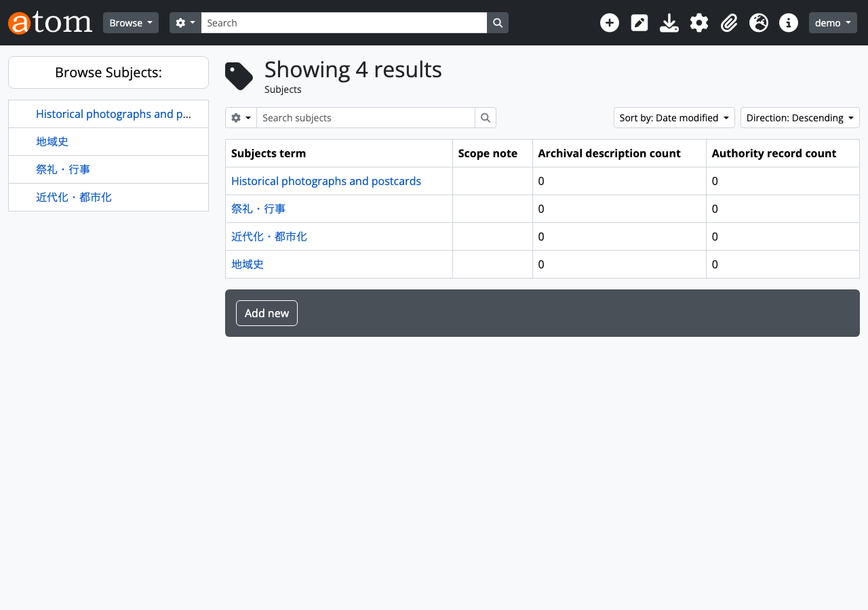Image resolution: width=868 pixels, height=610 pixels.
Task: Open the Admin gear menu icon
Action: click(x=699, y=22)
